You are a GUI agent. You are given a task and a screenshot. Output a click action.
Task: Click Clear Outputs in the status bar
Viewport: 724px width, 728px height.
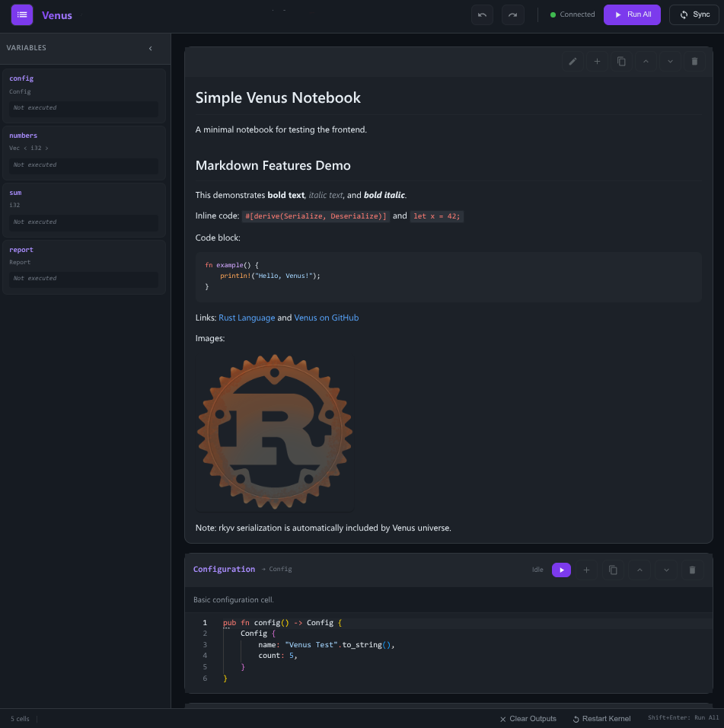pyautogui.click(x=528, y=719)
